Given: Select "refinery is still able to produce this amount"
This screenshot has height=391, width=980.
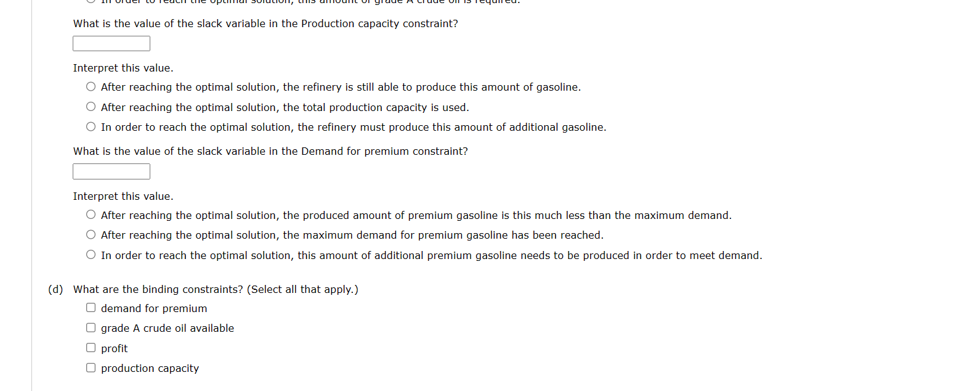Looking at the screenshot, I should tap(91, 86).
